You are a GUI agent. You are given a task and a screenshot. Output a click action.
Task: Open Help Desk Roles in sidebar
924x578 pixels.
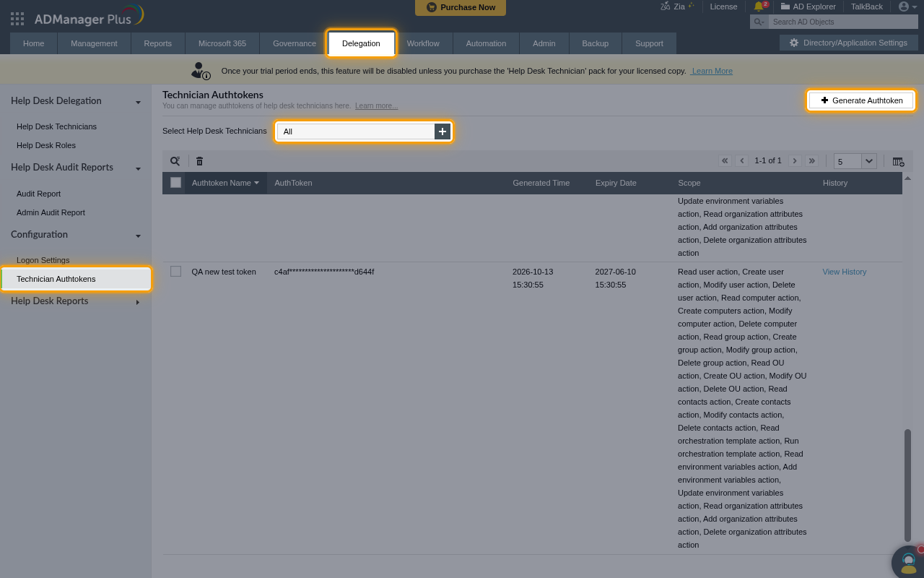(x=46, y=145)
